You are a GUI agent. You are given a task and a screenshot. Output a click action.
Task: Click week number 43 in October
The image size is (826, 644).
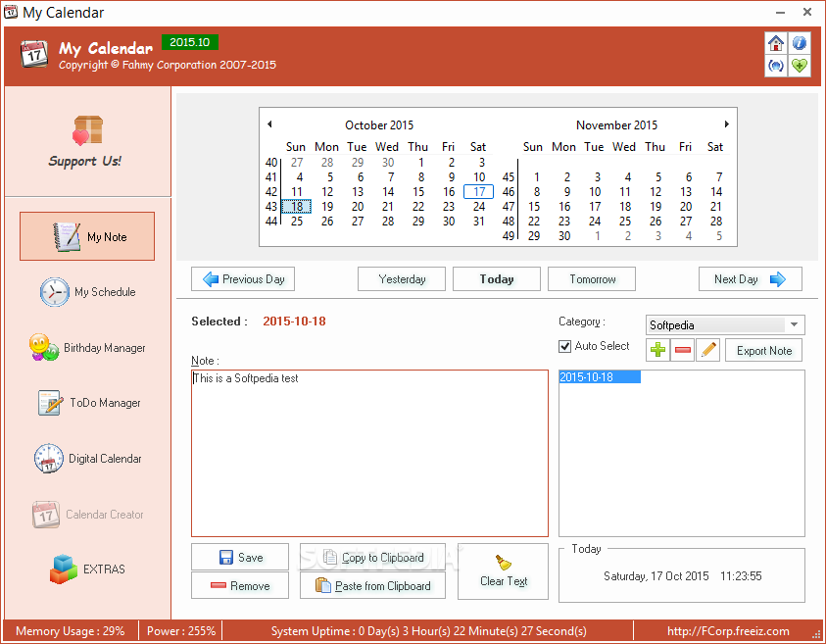click(x=270, y=207)
